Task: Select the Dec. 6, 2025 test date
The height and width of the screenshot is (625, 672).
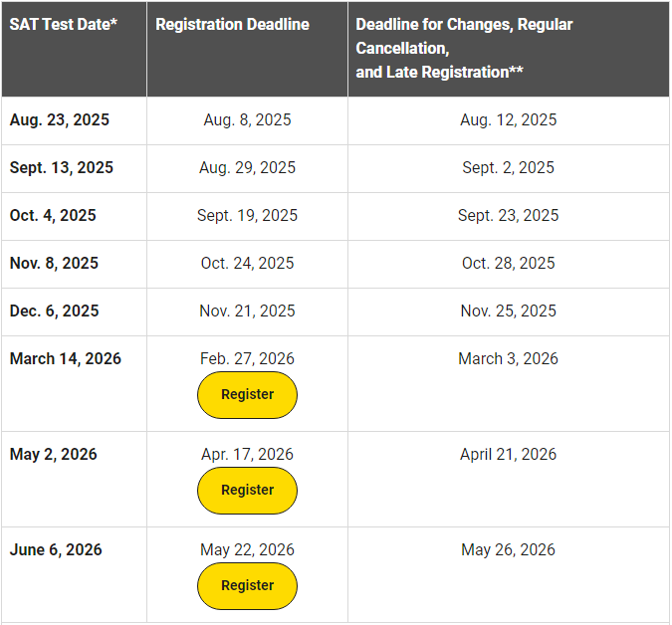Action: tap(54, 311)
